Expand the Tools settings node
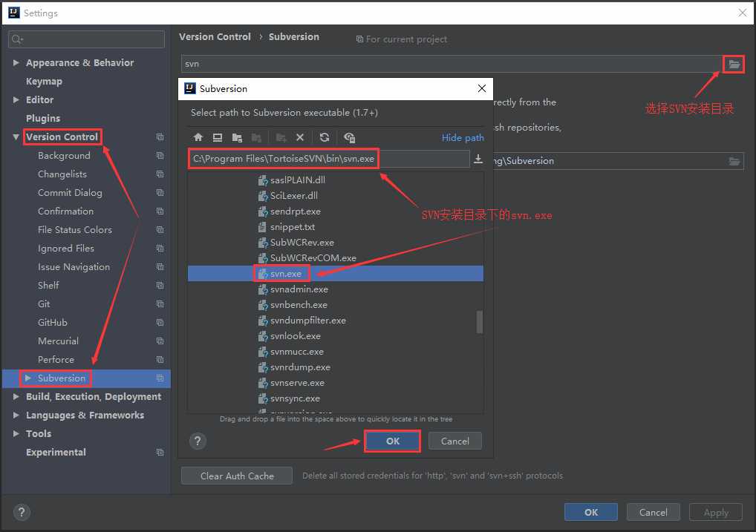Image resolution: width=756 pixels, height=532 pixels. point(16,434)
